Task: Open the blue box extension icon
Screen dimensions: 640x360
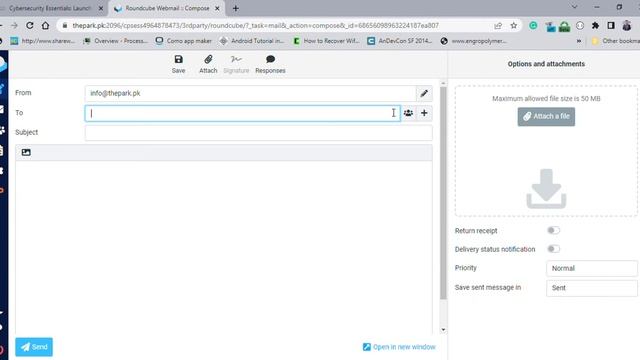Action: (x=550, y=27)
